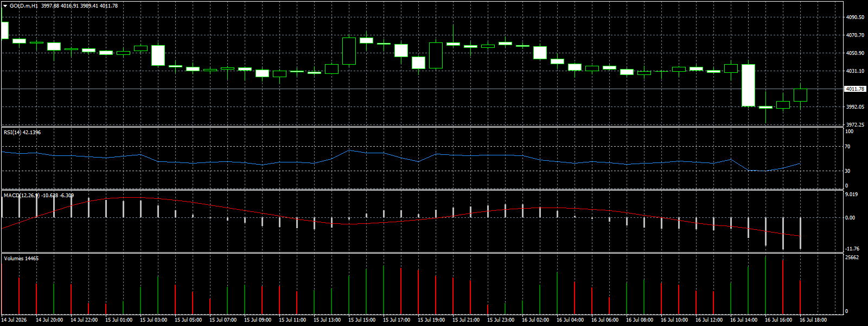Click the 16 Jul 02:00 time label
The image size is (868, 326).
point(535,320)
